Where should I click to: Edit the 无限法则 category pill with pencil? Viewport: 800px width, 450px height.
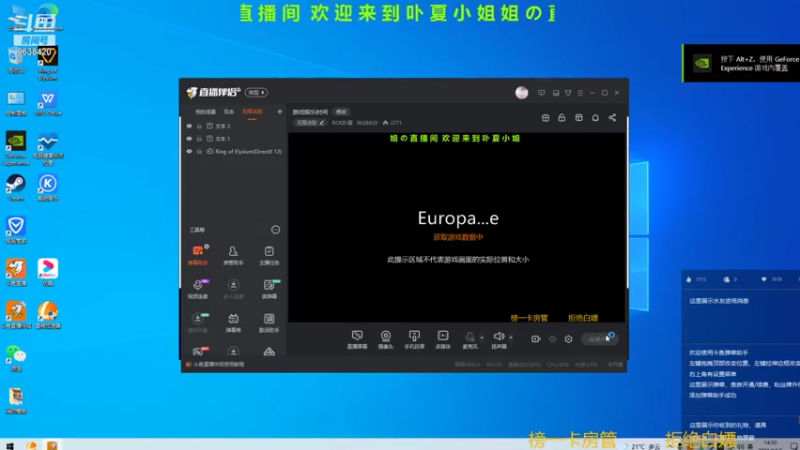310,123
